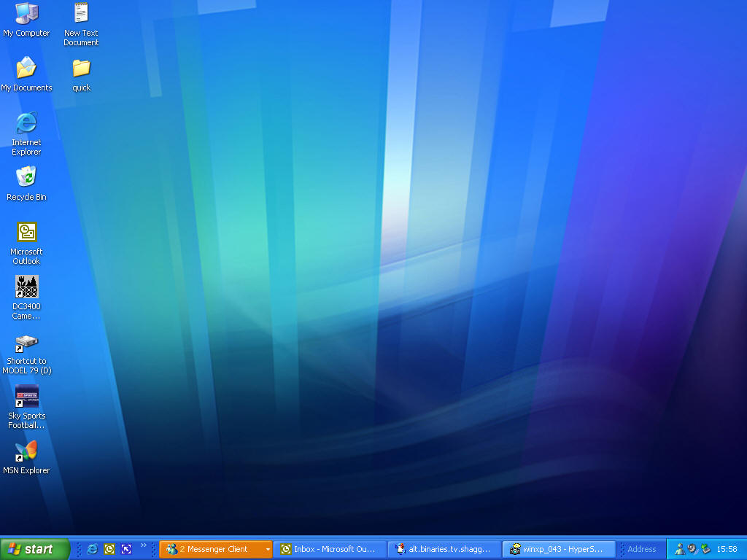Click the Safely Remove Hardware tray icon
Screen dimensions: 747x560
pos(705,549)
